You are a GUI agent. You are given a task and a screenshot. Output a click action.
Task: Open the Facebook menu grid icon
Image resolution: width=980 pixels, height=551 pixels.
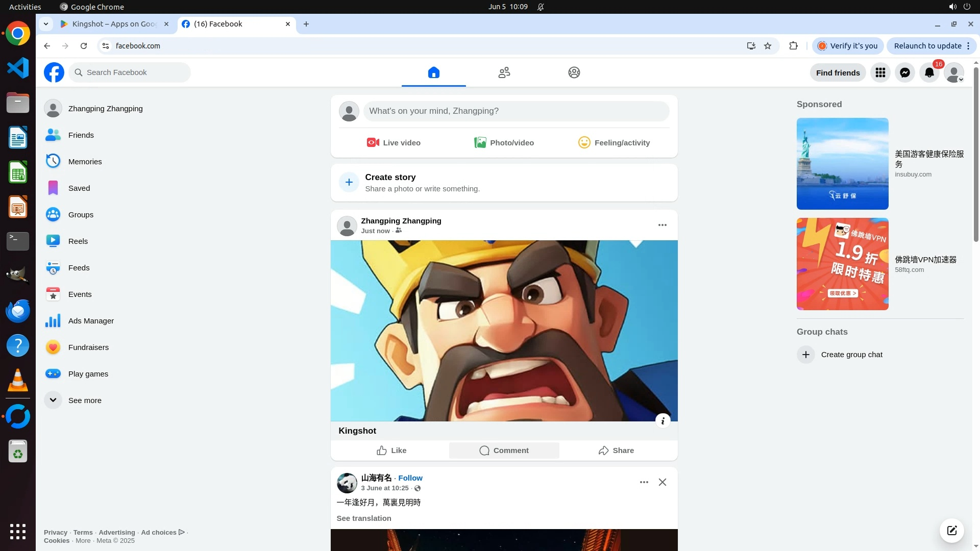point(880,72)
